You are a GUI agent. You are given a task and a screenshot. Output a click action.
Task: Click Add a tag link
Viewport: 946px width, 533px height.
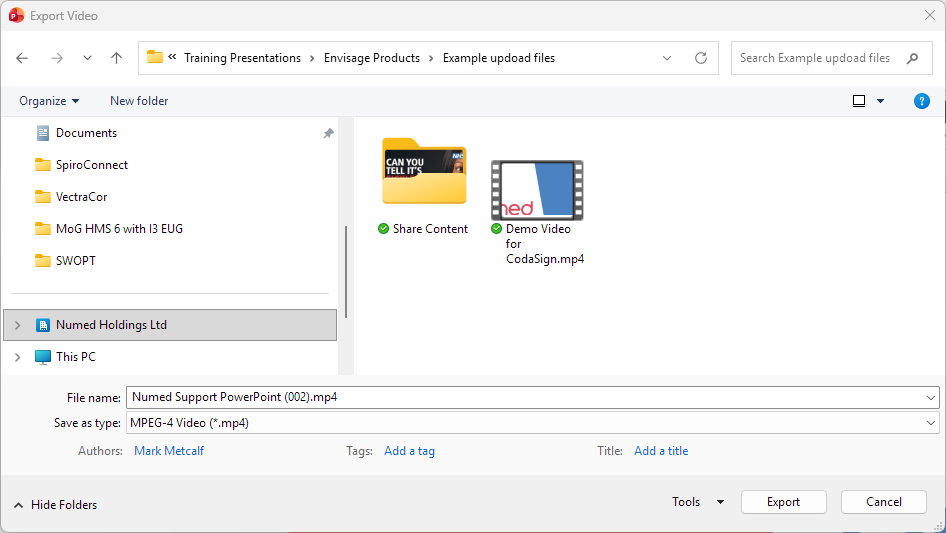(x=409, y=451)
